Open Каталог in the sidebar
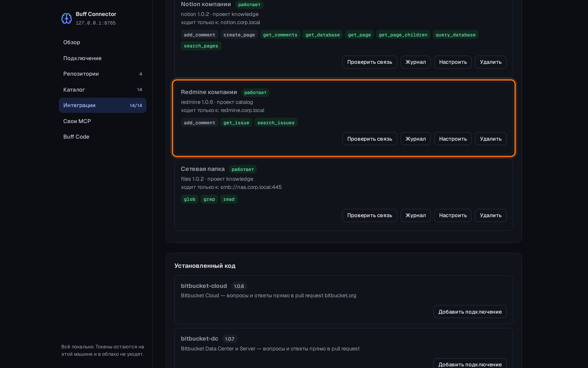The width and height of the screenshot is (588, 368). (102, 90)
